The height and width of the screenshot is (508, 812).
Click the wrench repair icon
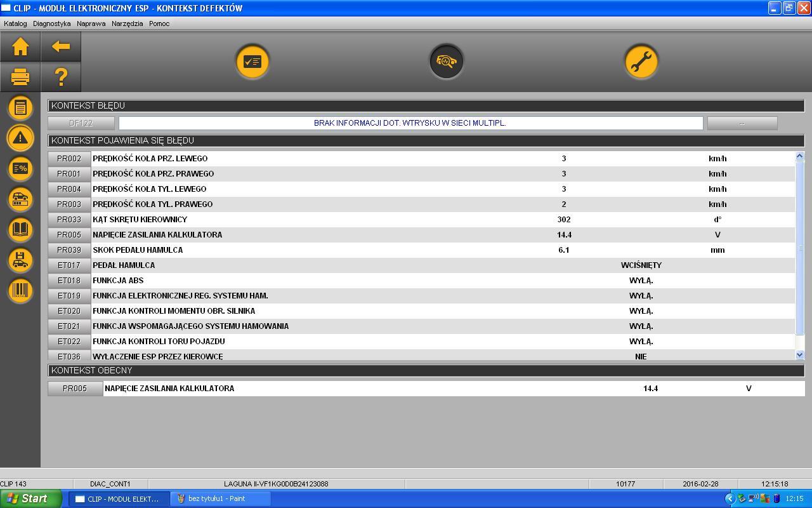[641, 62]
